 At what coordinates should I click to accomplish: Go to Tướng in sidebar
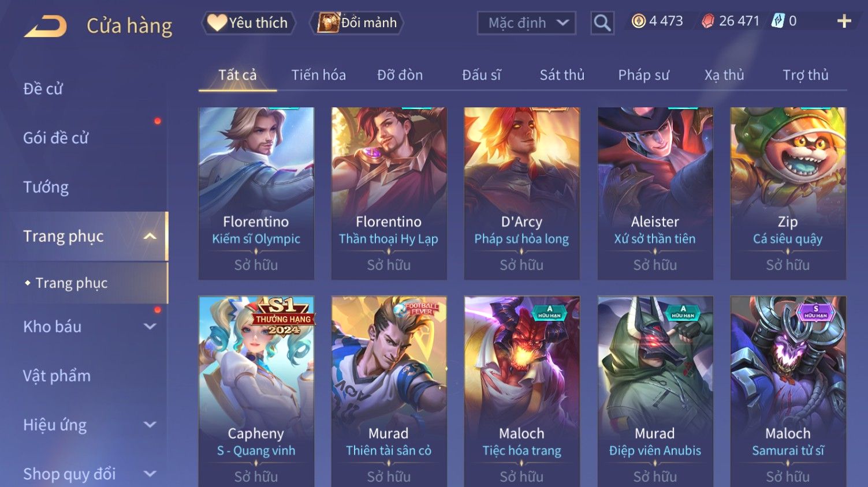click(46, 187)
